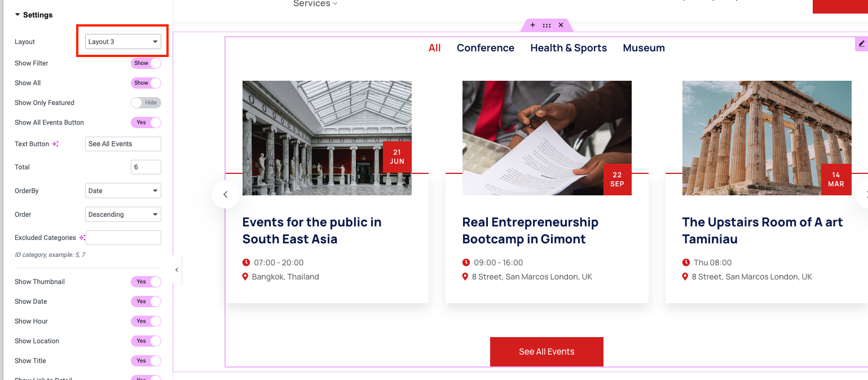Click the pencil edit widget icon
Viewport: 868px width, 380px height.
(x=861, y=44)
